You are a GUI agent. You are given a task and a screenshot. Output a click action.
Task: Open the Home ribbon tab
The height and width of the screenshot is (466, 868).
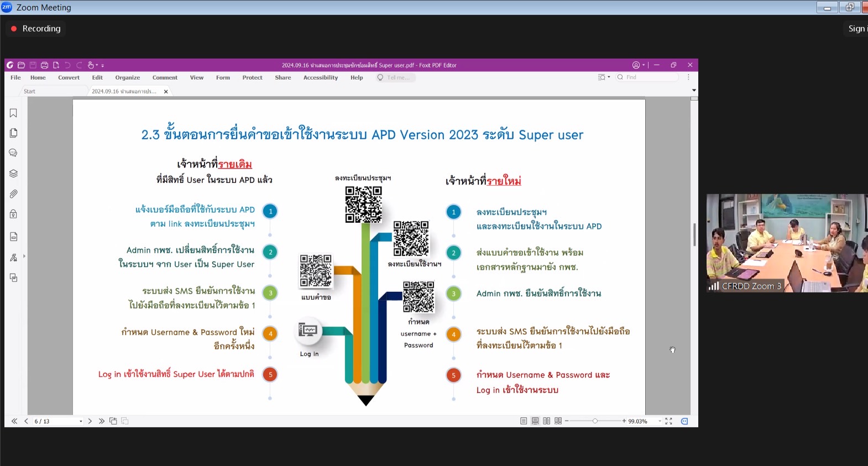click(38, 78)
